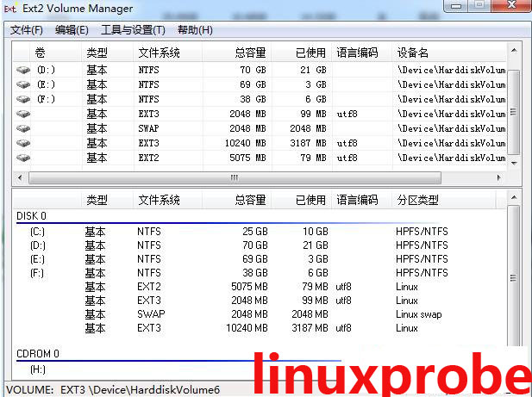This screenshot has width=532, height=397.
Task: Click 10240 MB capacity in DISK 0 list
Action: click(x=247, y=328)
